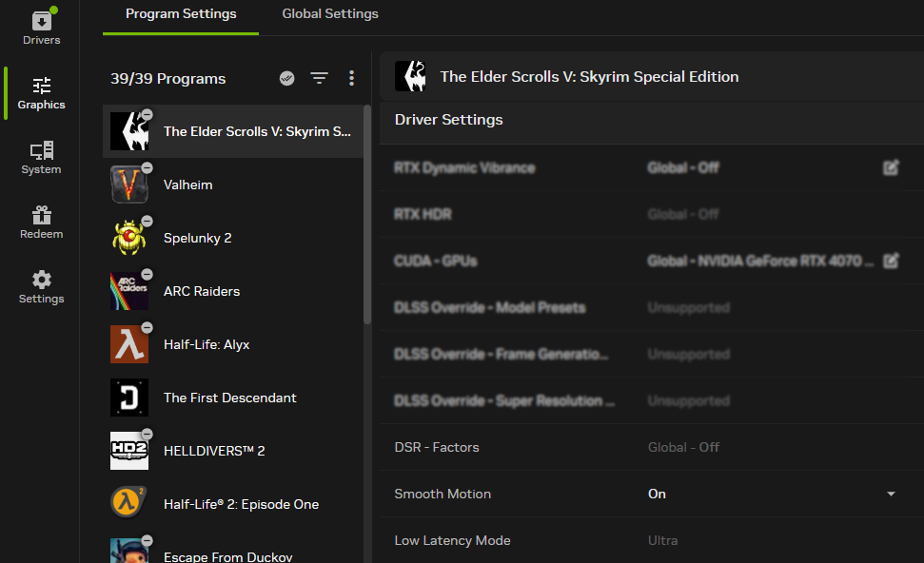Click the checkmark optimize-all icon
The image size is (924, 563).
287,78
